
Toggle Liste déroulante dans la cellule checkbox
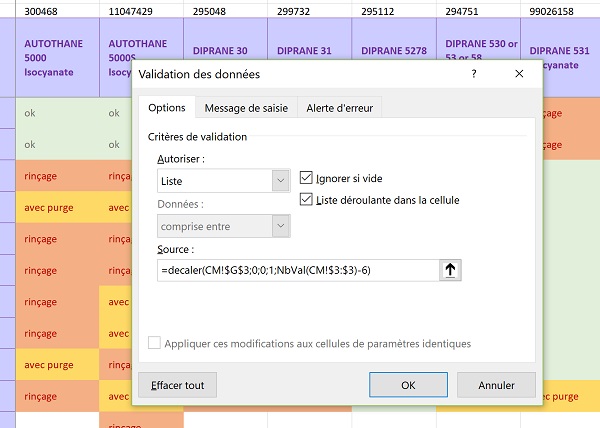click(306, 200)
